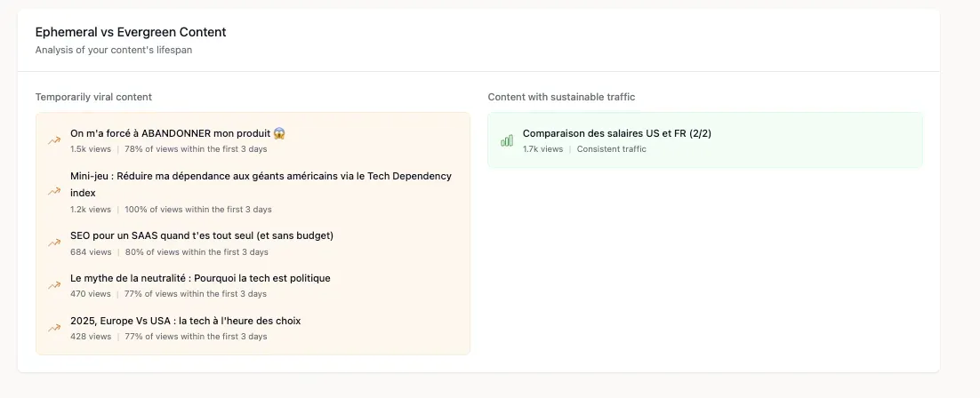Click trending icon beside ABANDONNER post

(x=54, y=140)
